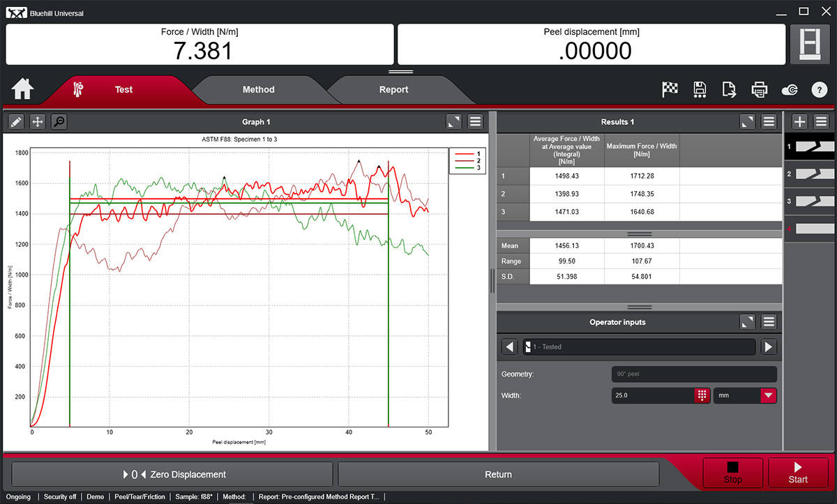Switch to the Method tab

tap(258, 90)
